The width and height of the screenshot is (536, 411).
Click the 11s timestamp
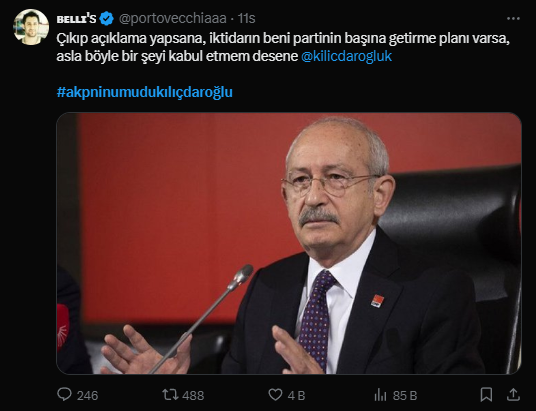pyautogui.click(x=246, y=18)
